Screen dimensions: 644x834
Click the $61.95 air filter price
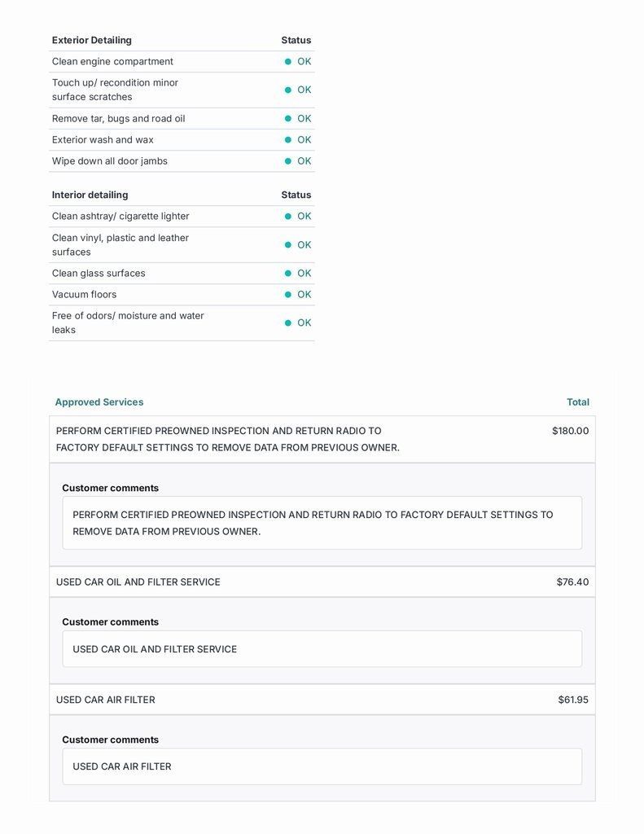[573, 700]
